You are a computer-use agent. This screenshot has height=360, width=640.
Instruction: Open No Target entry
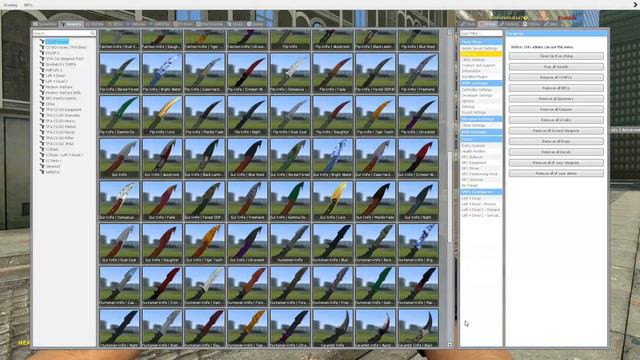coord(481,185)
